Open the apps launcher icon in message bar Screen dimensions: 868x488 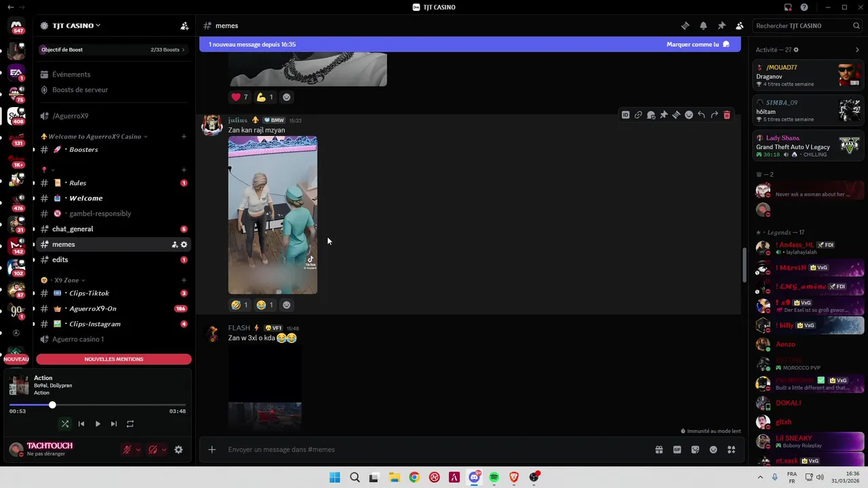731,449
